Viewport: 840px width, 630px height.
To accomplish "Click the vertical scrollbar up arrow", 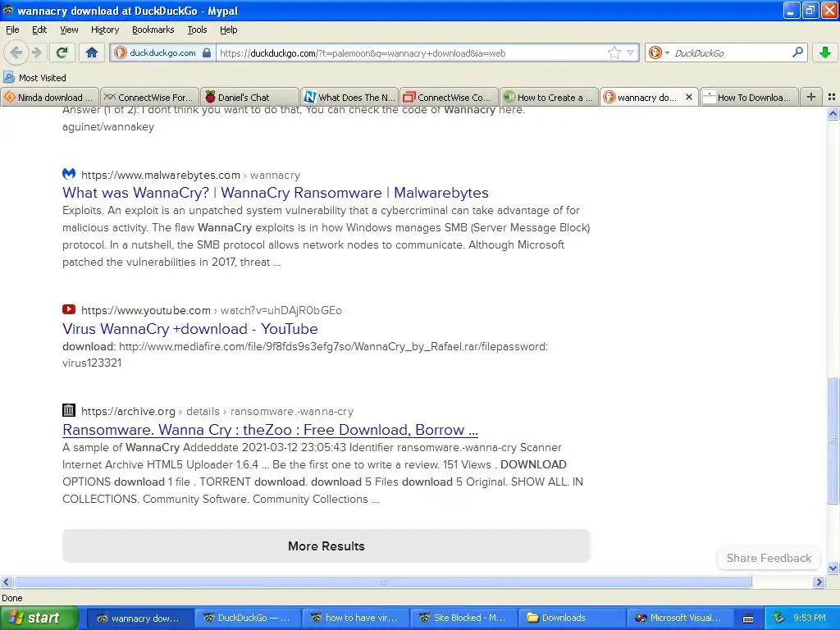I will coord(833,113).
